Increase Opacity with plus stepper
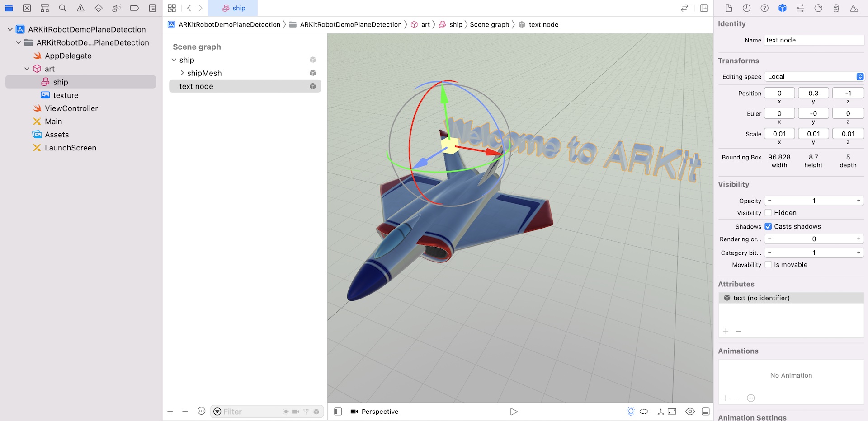 [859, 201]
